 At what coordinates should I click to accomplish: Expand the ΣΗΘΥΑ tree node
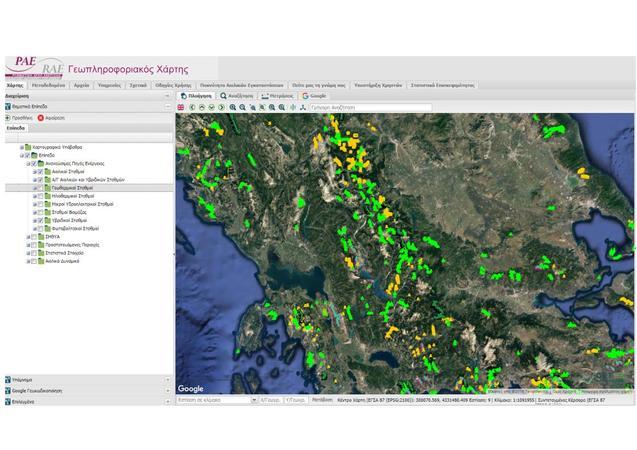(x=28, y=237)
